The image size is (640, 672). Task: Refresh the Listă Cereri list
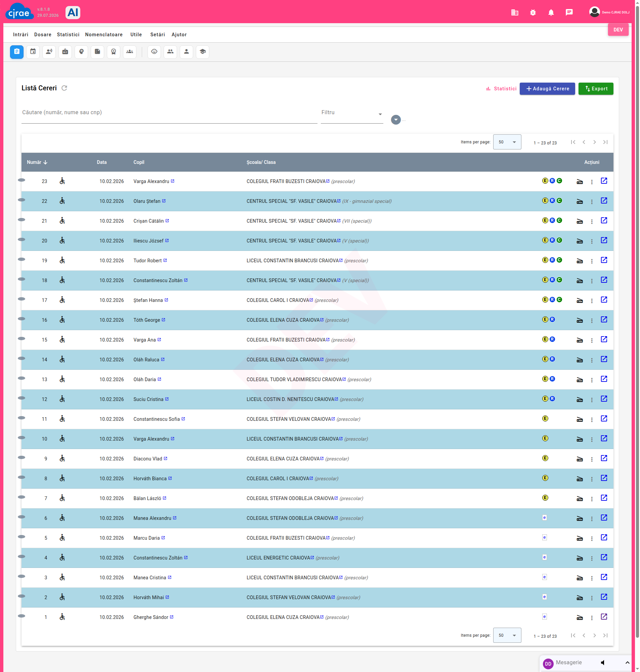[x=64, y=88]
